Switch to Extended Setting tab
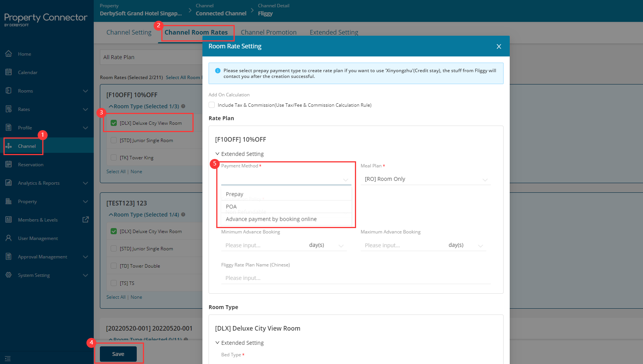This screenshot has height=364, width=643. click(334, 32)
